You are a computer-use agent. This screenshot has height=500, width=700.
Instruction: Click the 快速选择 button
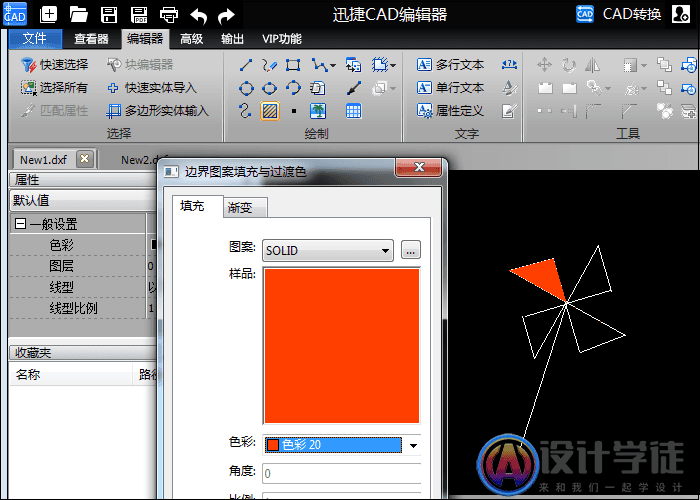[55, 65]
